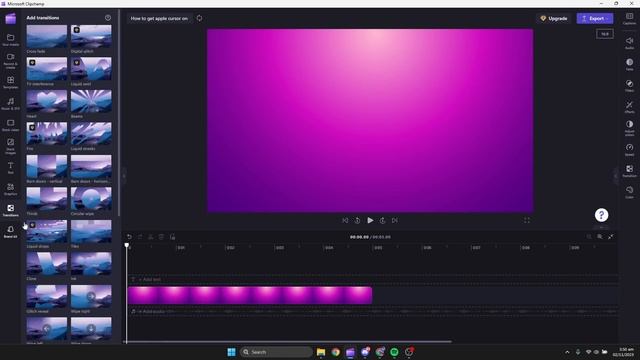Open the Captions panel icon
This screenshot has width=640, height=360.
629,18
